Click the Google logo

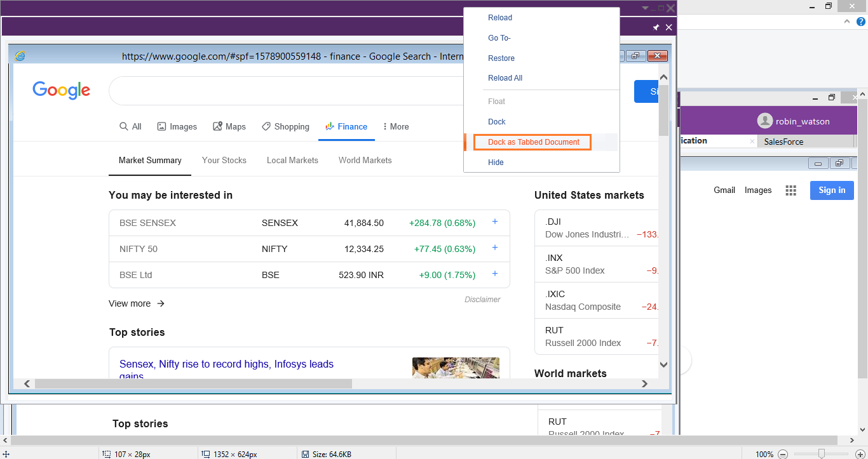(x=61, y=91)
